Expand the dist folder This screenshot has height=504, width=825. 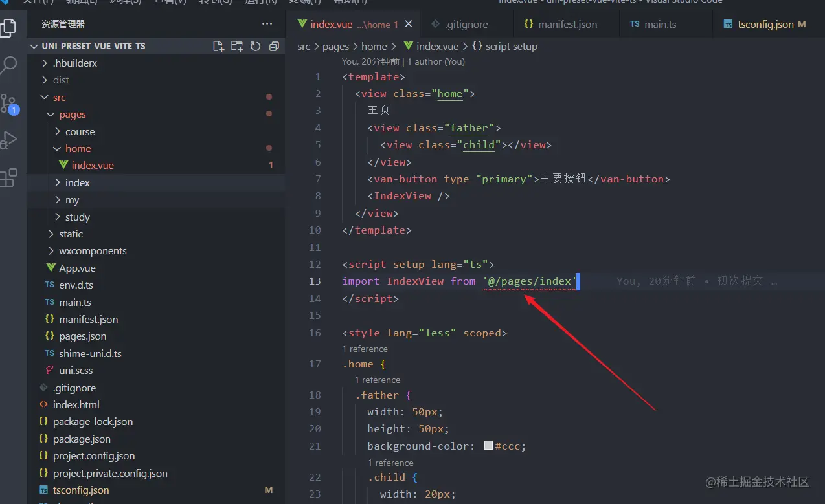pyautogui.click(x=155, y=80)
